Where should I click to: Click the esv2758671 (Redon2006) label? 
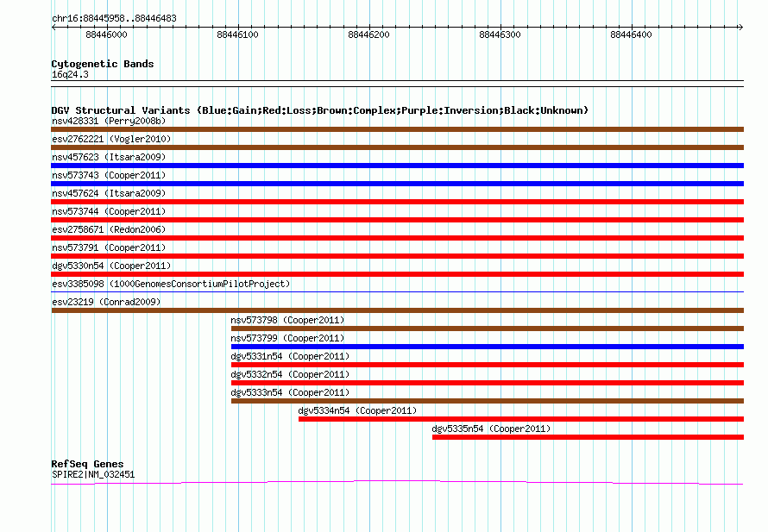click(109, 229)
